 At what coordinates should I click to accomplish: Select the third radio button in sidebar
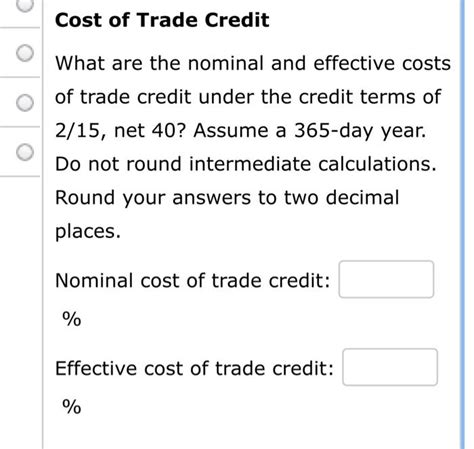[x=25, y=102]
